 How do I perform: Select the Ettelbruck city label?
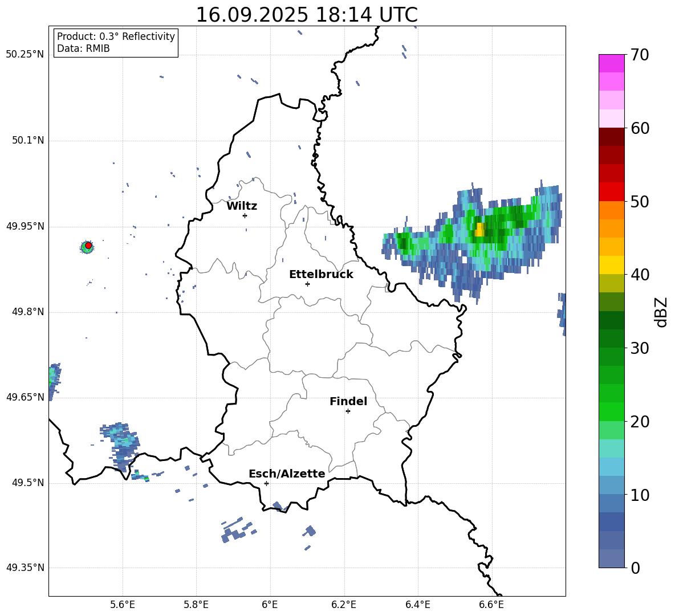point(321,275)
